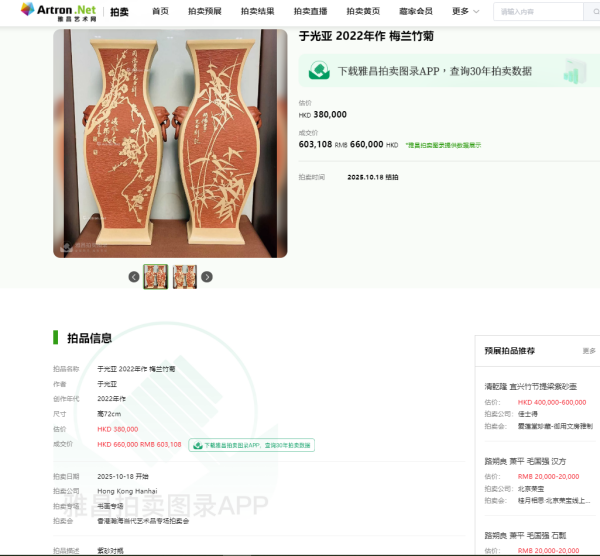Open the main vase photo
The image size is (600, 556).
[x=170, y=143]
